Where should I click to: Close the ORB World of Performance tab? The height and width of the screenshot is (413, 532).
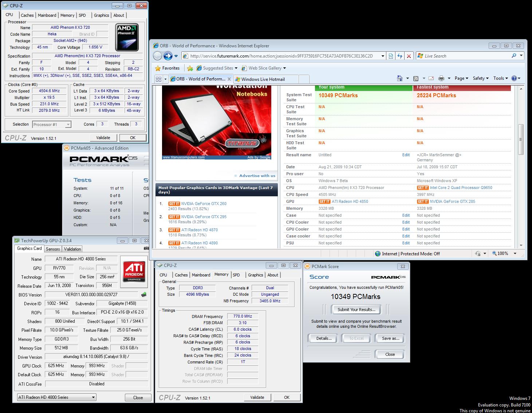(229, 79)
